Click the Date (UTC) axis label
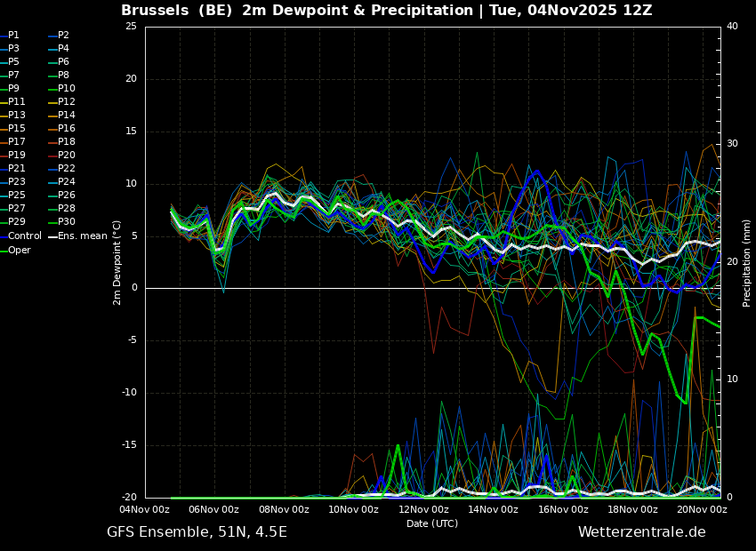The image size is (756, 551). (x=432, y=524)
